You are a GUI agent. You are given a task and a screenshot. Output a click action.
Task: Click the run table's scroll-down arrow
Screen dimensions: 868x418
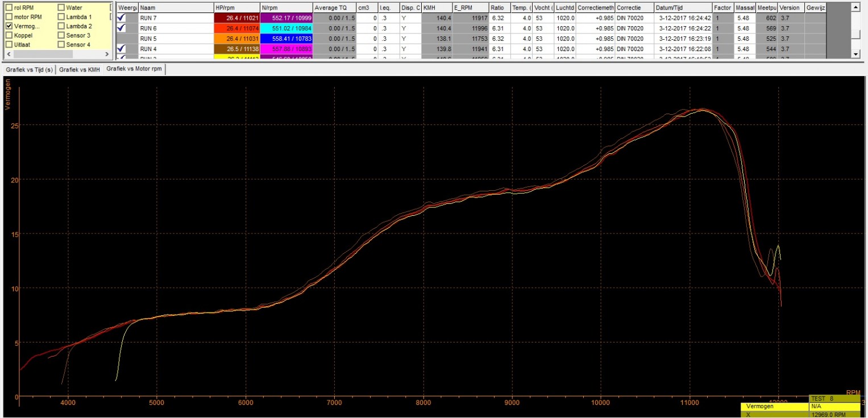click(857, 54)
